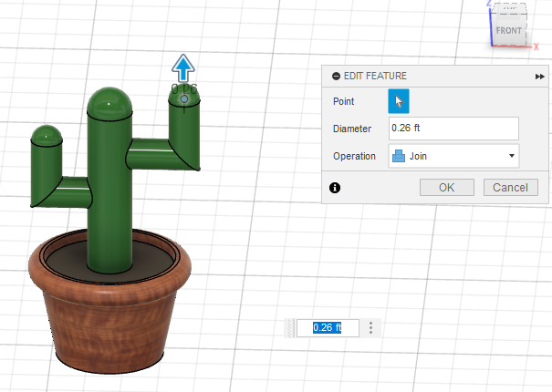Click the Diameter label
Image resolution: width=552 pixels, height=392 pixels.
point(352,129)
